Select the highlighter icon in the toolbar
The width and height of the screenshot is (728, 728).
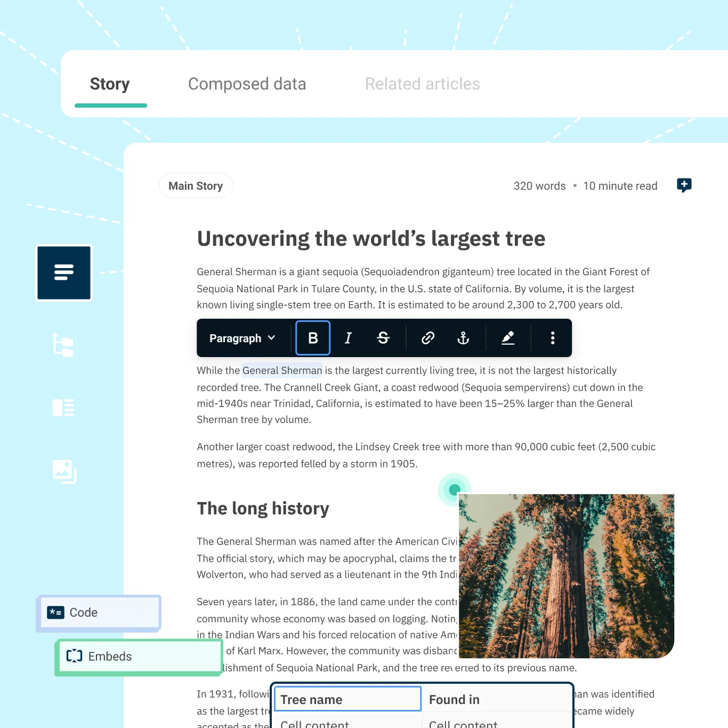click(x=508, y=337)
